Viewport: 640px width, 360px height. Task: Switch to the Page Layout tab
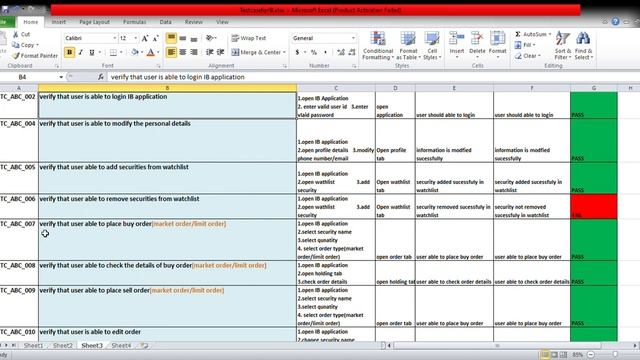94,22
